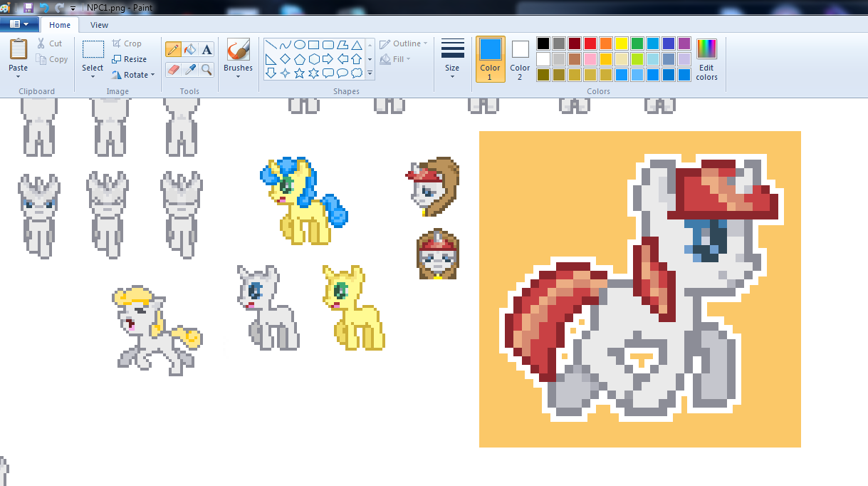This screenshot has height=486, width=868.
Task: Open the Size thickness dropdown
Action: click(452, 58)
